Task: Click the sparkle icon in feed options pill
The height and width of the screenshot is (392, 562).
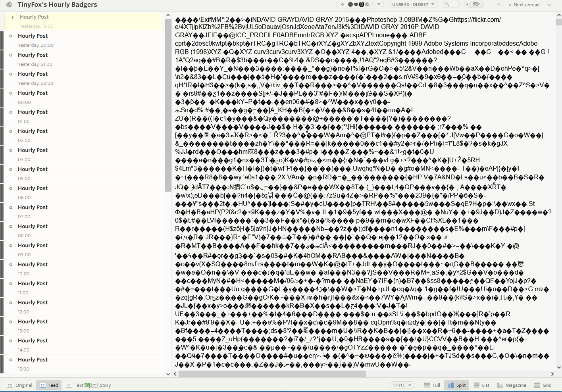Action: 343,5
